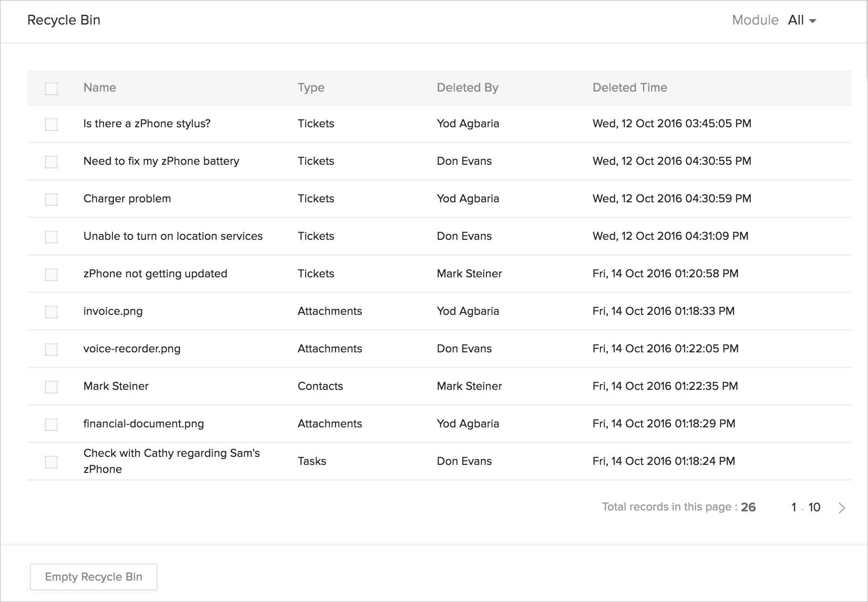Image resolution: width=868 pixels, height=602 pixels.
Task: Click the Type column header
Action: click(311, 88)
